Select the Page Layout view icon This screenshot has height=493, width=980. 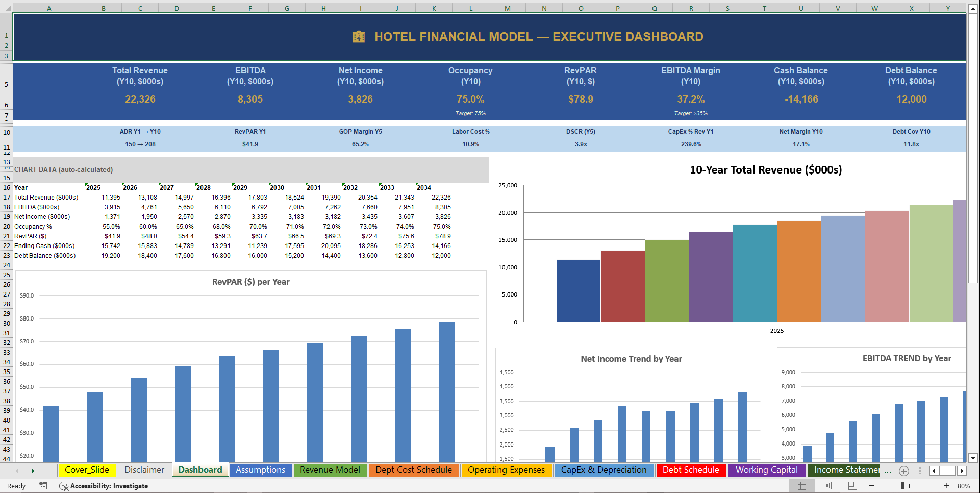(x=827, y=486)
